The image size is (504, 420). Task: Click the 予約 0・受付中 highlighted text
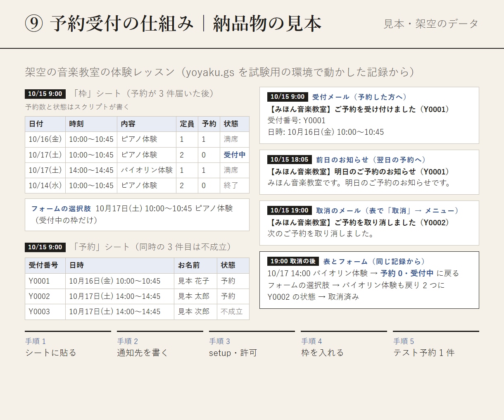407,273
